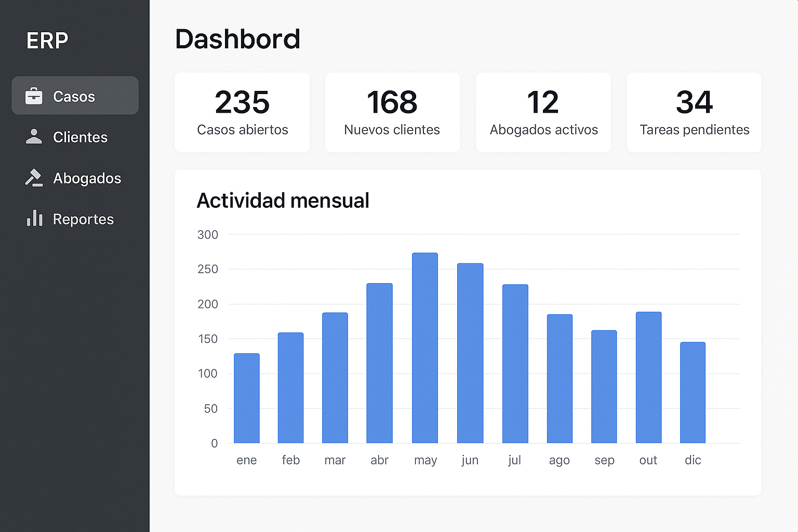Click the person icon beside Clientes
This screenshot has height=532, width=798.
[34, 137]
